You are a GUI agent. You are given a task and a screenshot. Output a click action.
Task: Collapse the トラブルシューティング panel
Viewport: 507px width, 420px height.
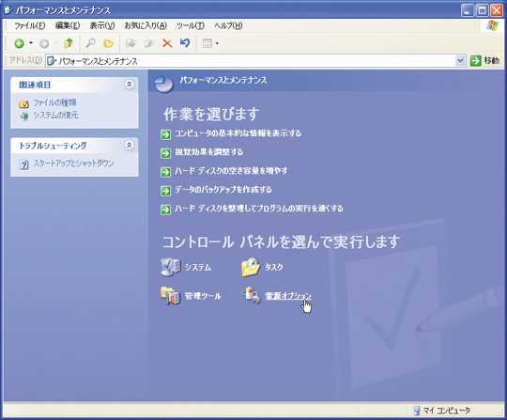(129, 145)
